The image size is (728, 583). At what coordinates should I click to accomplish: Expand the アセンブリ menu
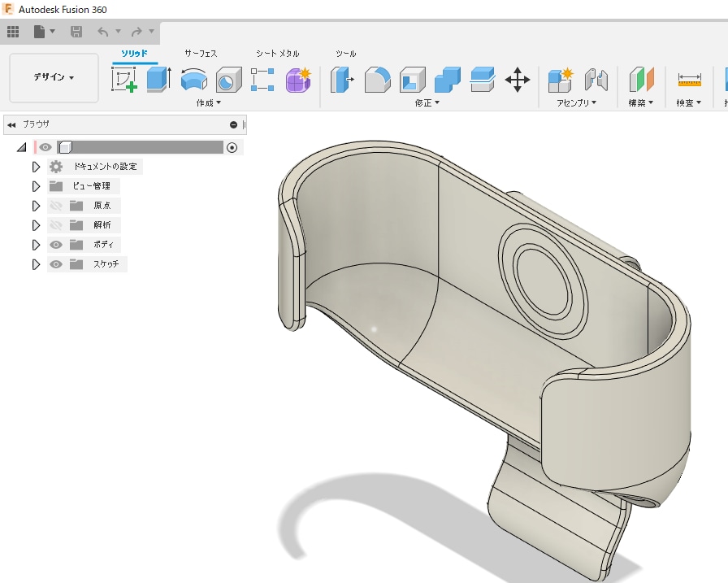click(577, 102)
